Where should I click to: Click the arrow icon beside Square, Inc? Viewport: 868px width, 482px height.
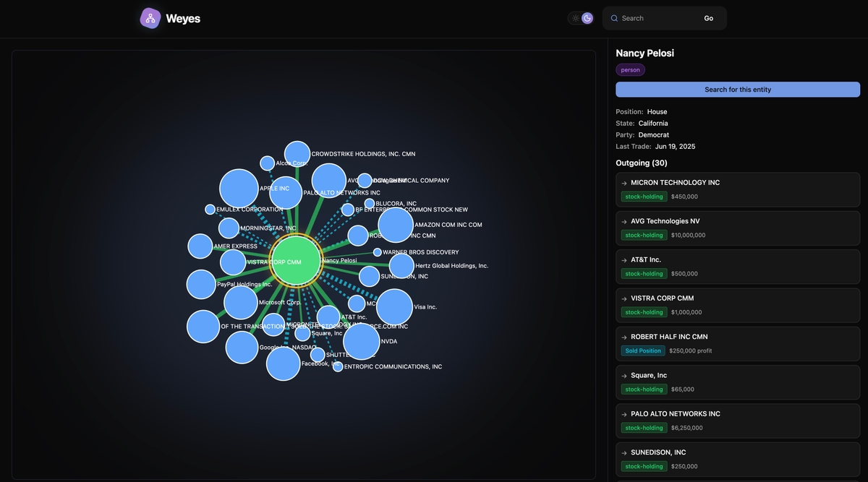[x=624, y=376]
